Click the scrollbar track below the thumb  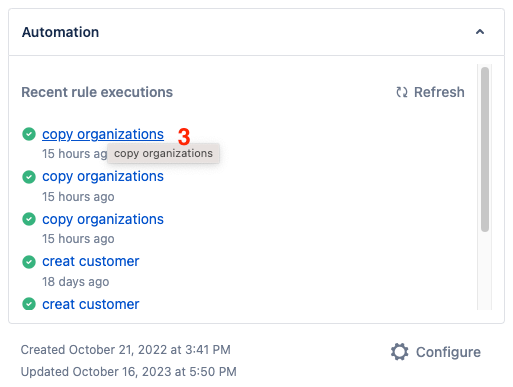tap(485, 271)
